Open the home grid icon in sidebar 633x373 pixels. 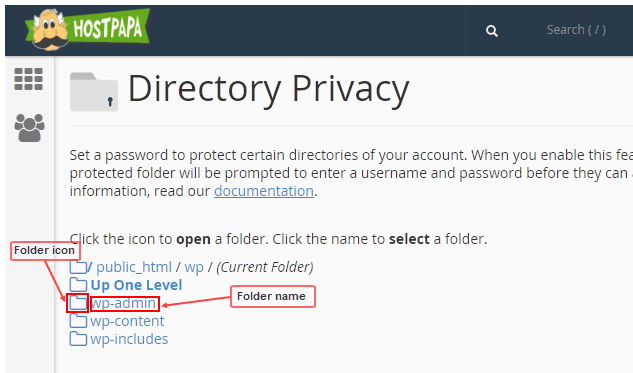click(x=28, y=79)
